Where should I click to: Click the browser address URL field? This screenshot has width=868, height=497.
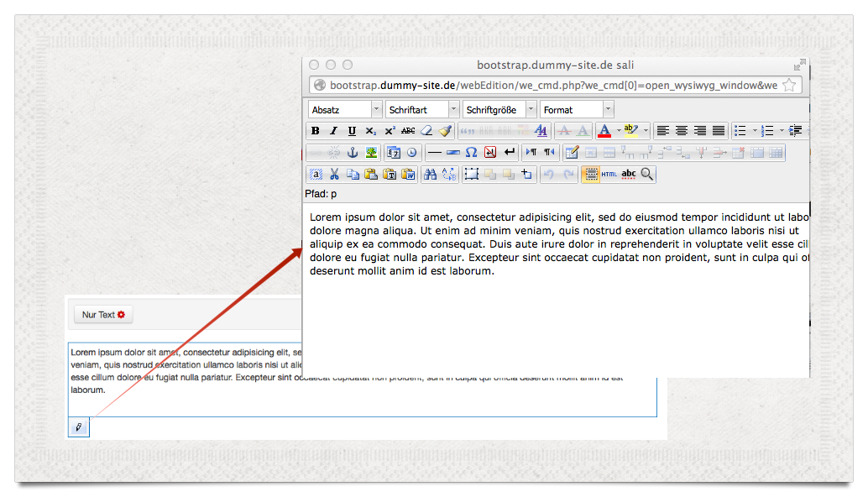[x=552, y=86]
